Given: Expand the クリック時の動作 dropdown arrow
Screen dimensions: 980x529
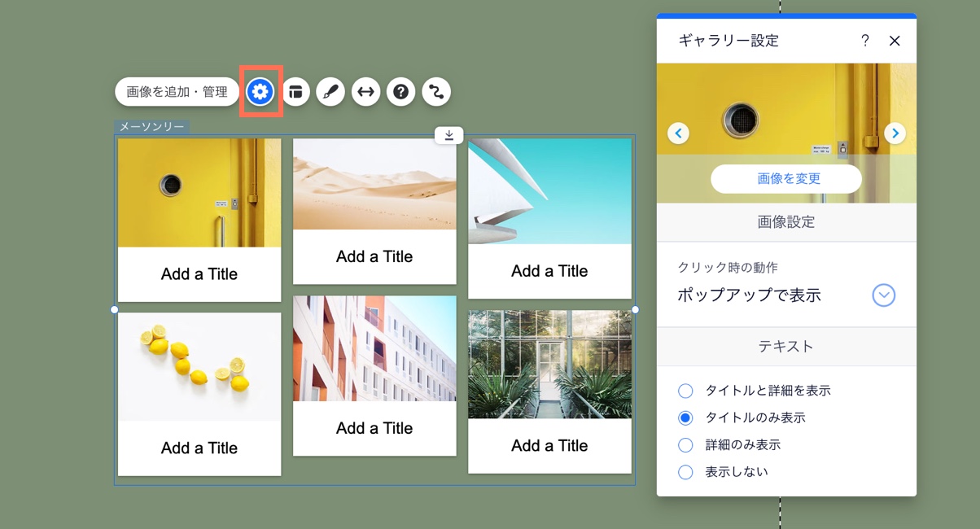Looking at the screenshot, I should click(x=884, y=295).
